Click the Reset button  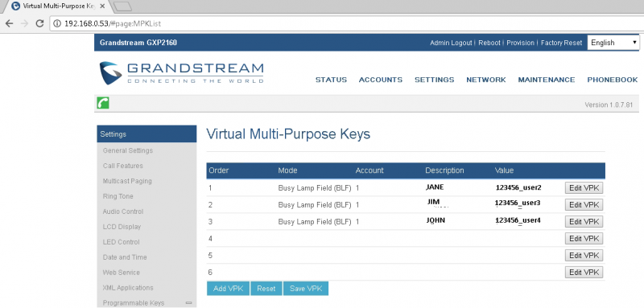(266, 289)
